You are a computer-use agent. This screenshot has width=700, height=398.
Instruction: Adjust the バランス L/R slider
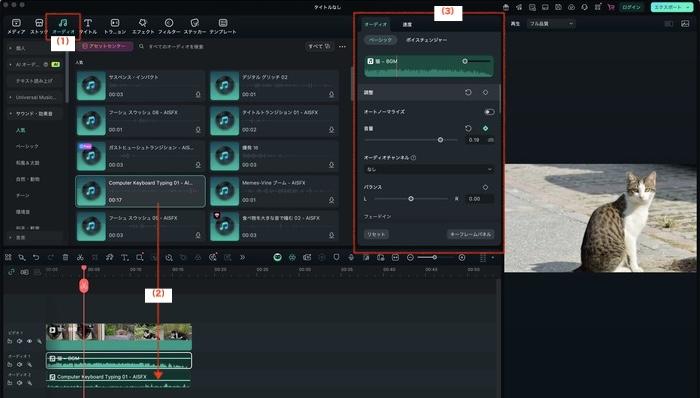[x=411, y=199]
